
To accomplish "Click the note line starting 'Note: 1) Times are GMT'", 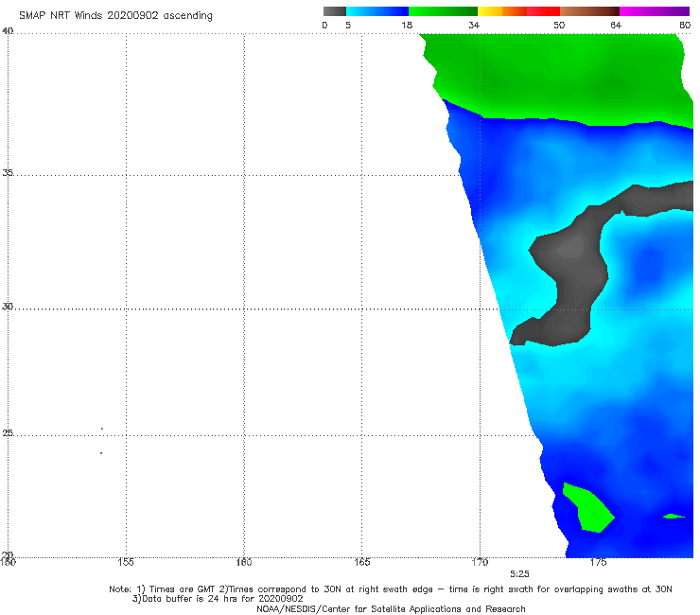I will pos(390,589).
